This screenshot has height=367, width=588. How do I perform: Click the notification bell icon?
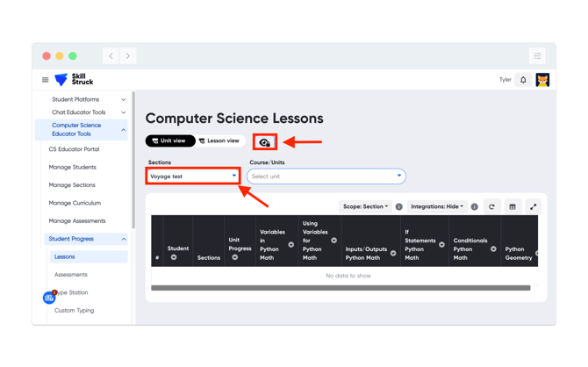523,80
